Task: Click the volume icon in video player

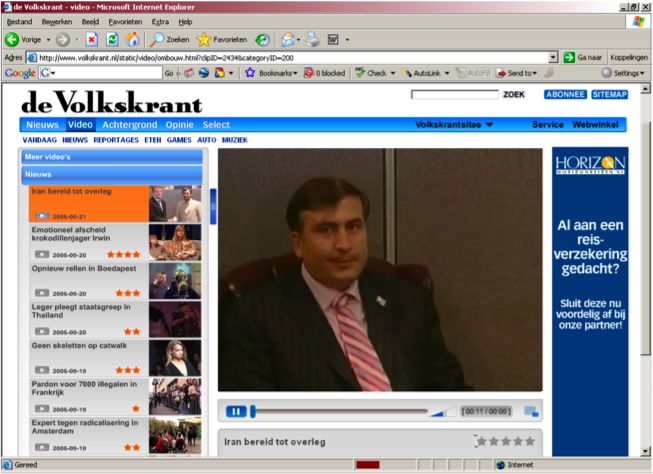Action: pos(441,411)
